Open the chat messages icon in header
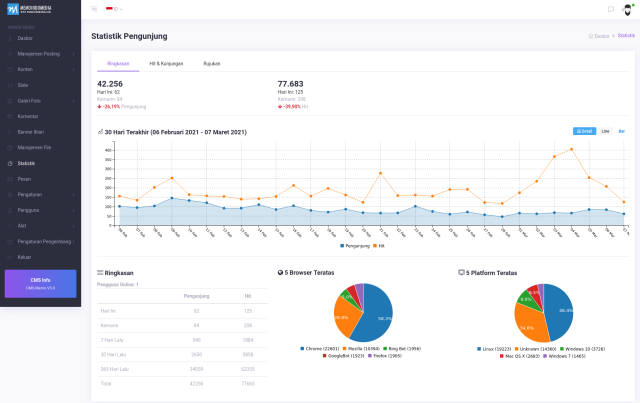The height and width of the screenshot is (403, 640). (611, 9)
